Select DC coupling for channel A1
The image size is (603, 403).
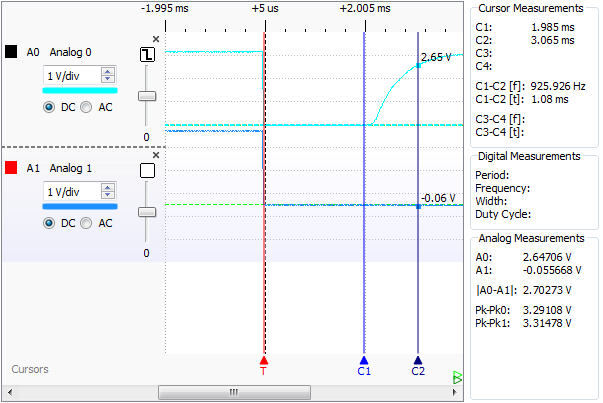pyautogui.click(x=49, y=223)
